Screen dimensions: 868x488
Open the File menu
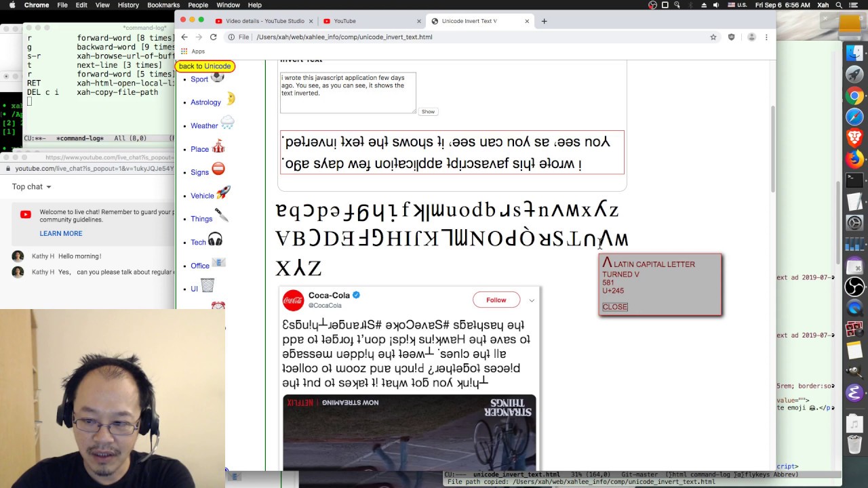point(62,5)
